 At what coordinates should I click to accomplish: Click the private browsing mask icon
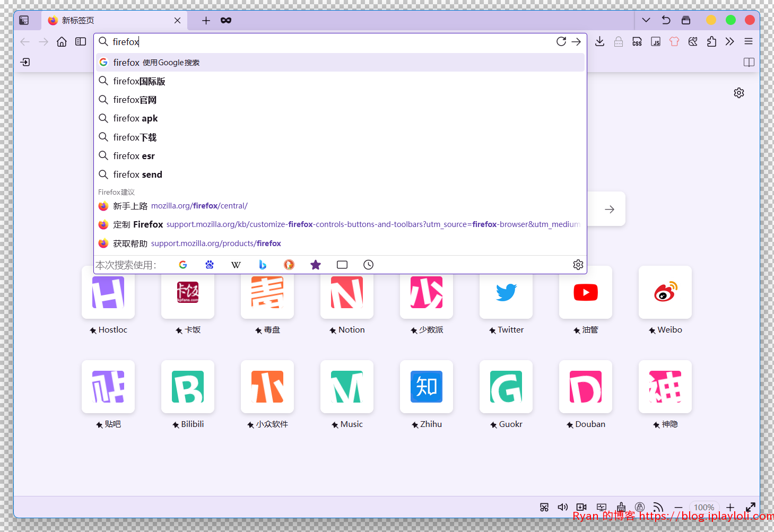tap(226, 20)
